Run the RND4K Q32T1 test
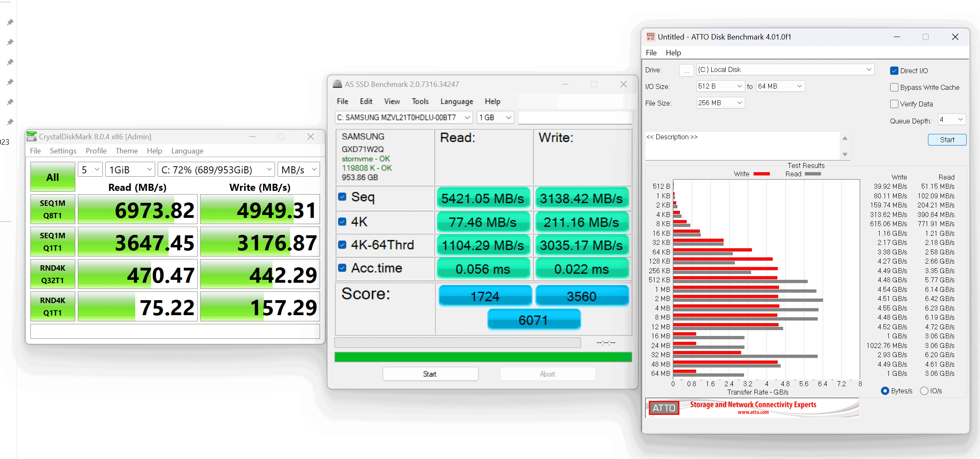980x459 pixels. coord(52,274)
